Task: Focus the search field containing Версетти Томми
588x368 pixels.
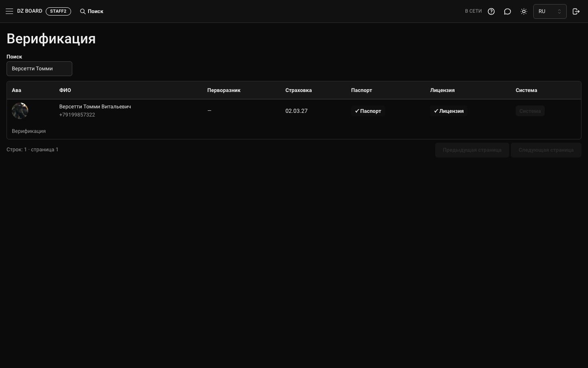Action: click(39, 69)
